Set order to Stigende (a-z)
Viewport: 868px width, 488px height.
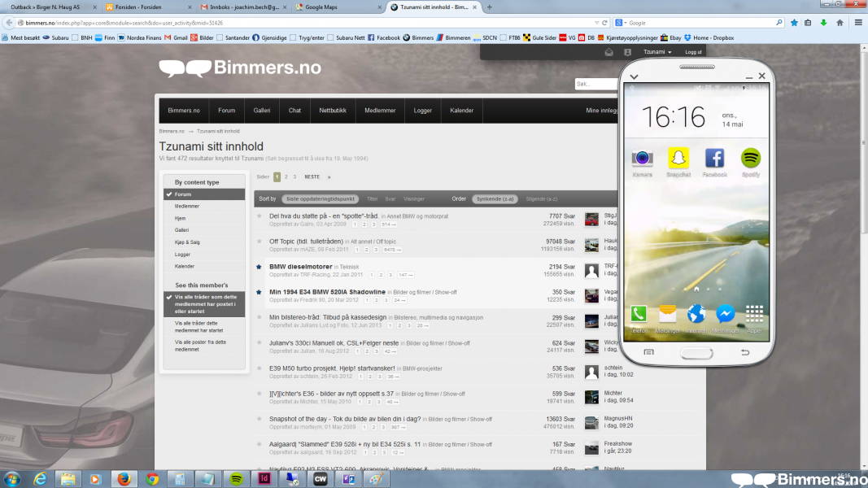pyautogui.click(x=542, y=199)
